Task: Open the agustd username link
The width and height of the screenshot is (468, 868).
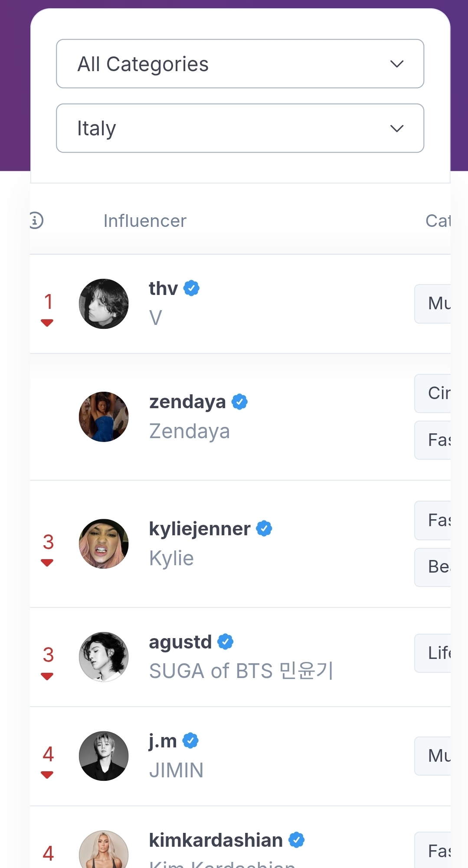Action: click(x=180, y=642)
